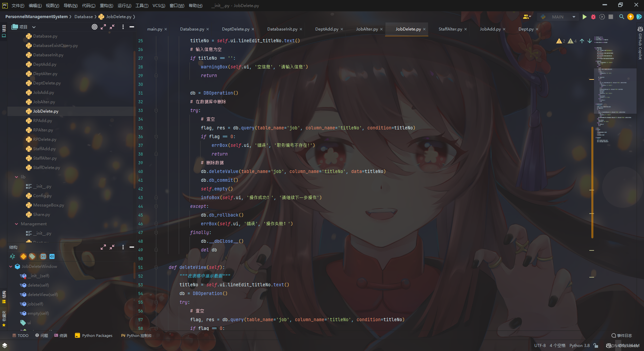The image size is (644, 351).
Task: Go to next highlighted error (down arrow)
Action: (589, 41)
